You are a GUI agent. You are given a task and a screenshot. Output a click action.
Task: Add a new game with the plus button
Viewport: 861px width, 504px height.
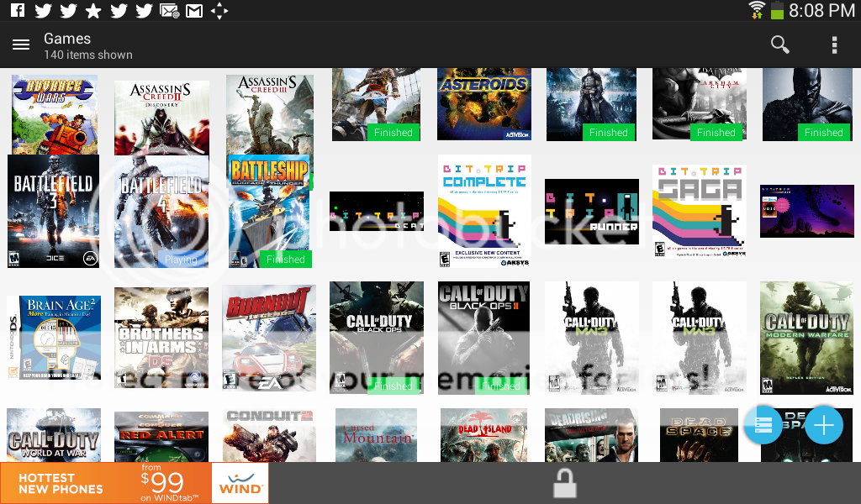coord(824,424)
